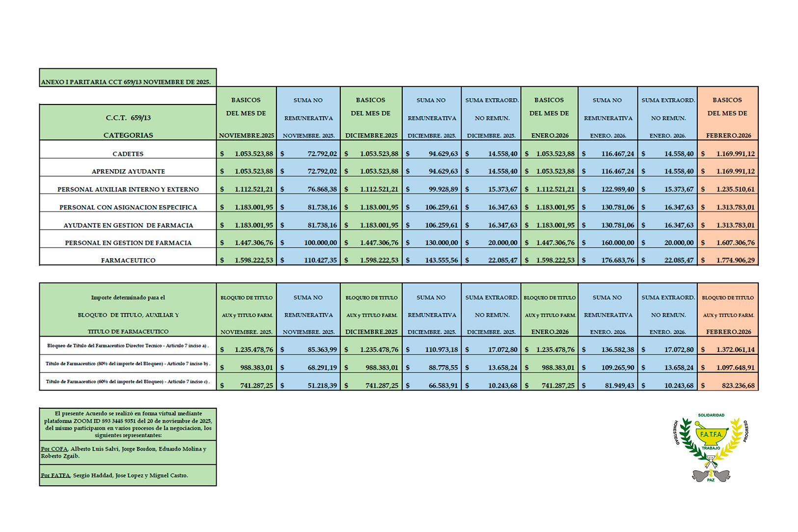Viewport: 798px width, 532px height.
Task: Click 'PERSONAL AUXILIAR INTERNO Y EXTERNO' cell
Action: (x=128, y=189)
